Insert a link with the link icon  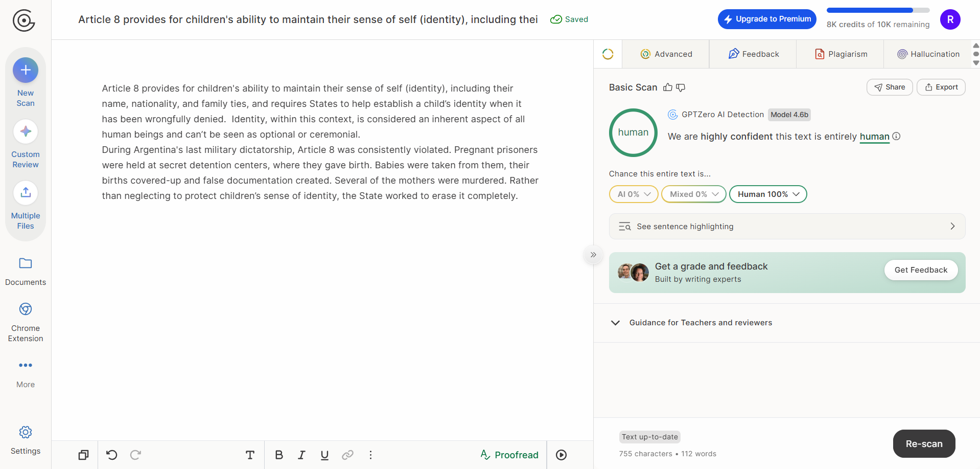347,455
